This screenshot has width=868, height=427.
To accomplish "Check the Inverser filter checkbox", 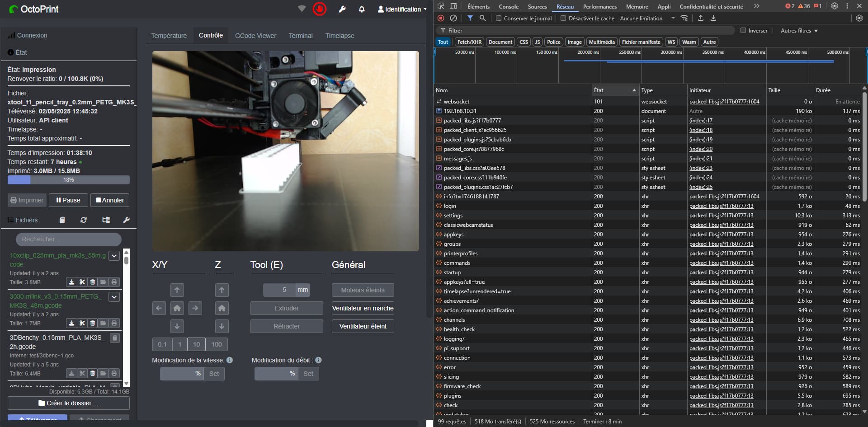I will tap(743, 31).
